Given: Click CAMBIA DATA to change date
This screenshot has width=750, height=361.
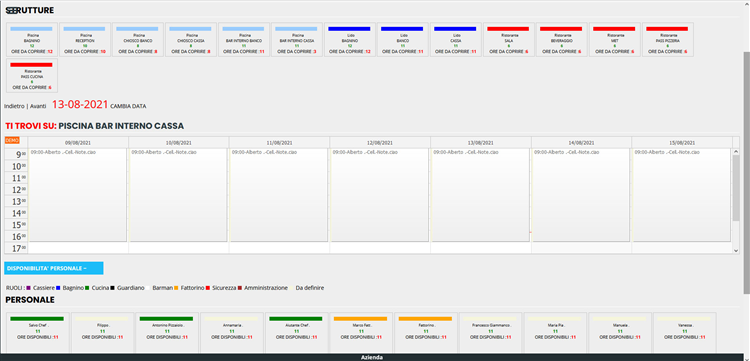Looking at the screenshot, I should coord(128,106).
